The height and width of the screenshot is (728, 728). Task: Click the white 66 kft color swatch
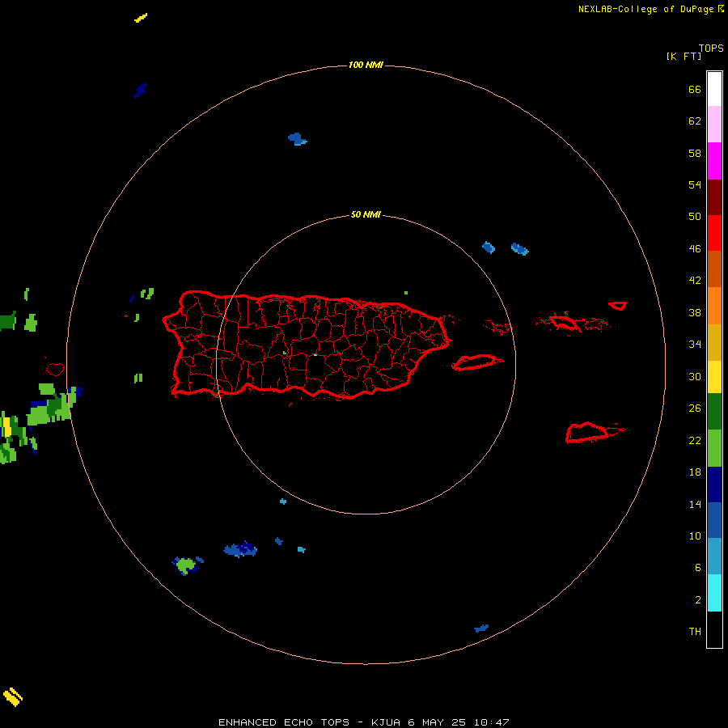[714, 89]
